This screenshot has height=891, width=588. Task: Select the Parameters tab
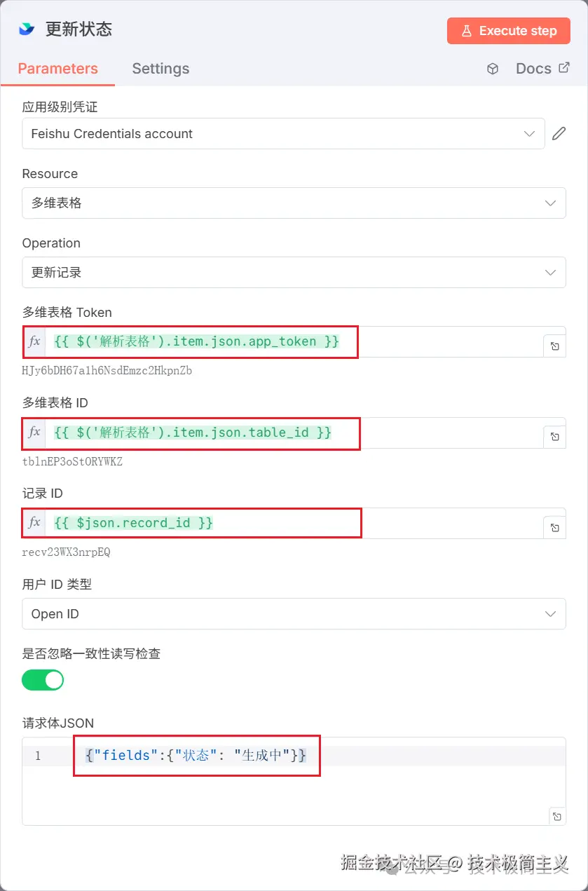pos(57,68)
